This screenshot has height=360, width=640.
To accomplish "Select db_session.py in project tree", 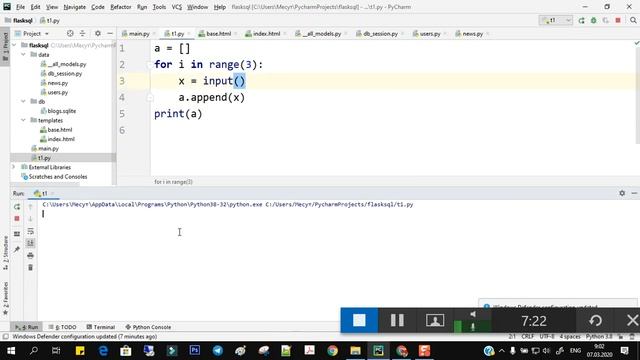I will (x=61, y=73).
